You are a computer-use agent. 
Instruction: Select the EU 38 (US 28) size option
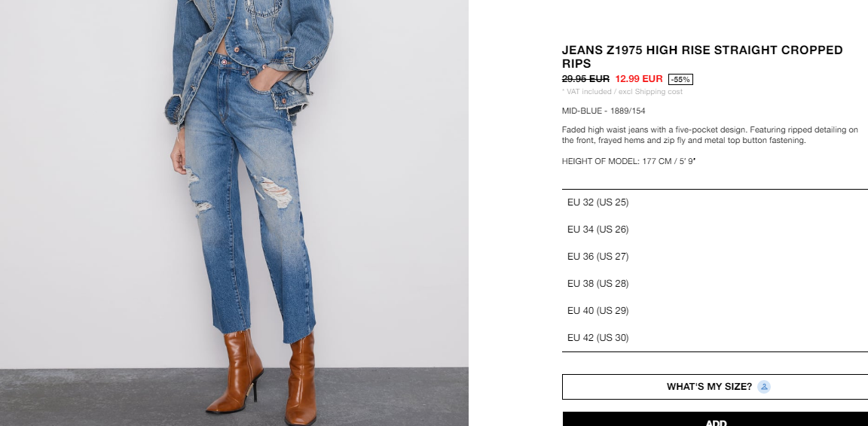(x=714, y=284)
